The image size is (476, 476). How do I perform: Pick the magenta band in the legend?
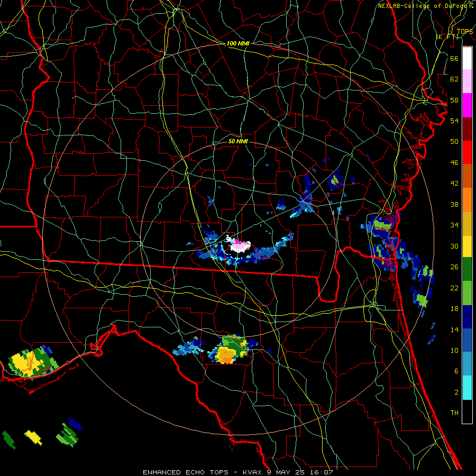coord(467,105)
